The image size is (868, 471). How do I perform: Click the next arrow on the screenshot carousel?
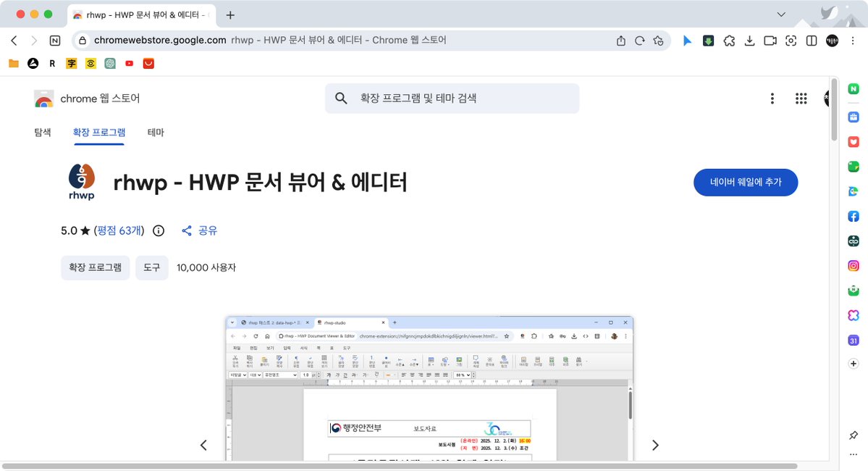[655, 444]
